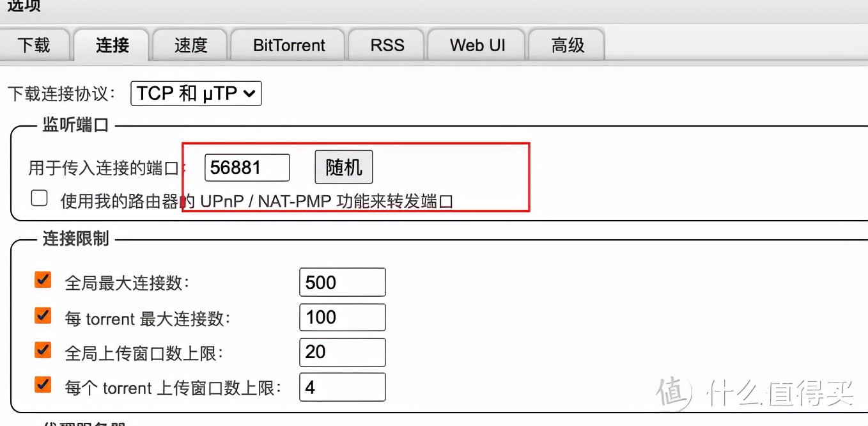Screen dimensions: 868x426
Task: Open the RSS tab
Action: (387, 45)
